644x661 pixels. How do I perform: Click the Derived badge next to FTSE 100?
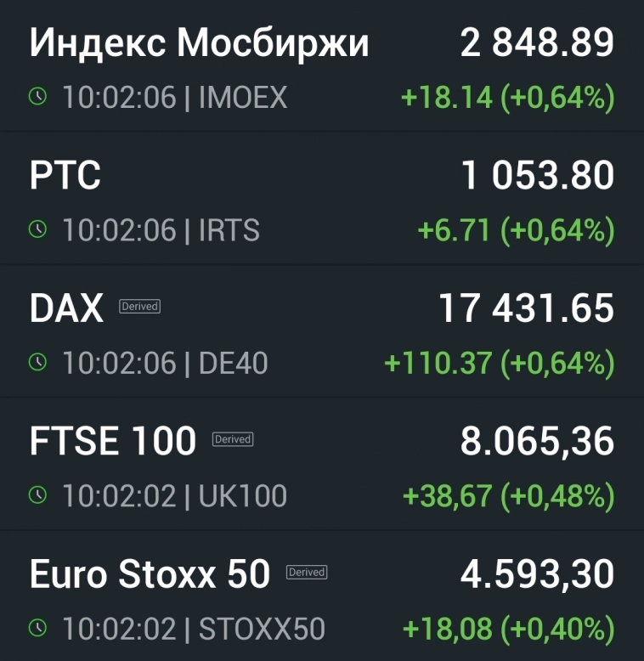232,439
